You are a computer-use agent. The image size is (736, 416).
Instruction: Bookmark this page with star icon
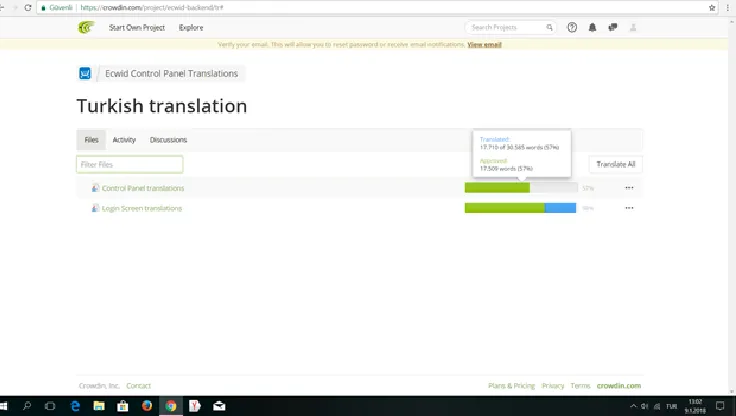click(712, 8)
